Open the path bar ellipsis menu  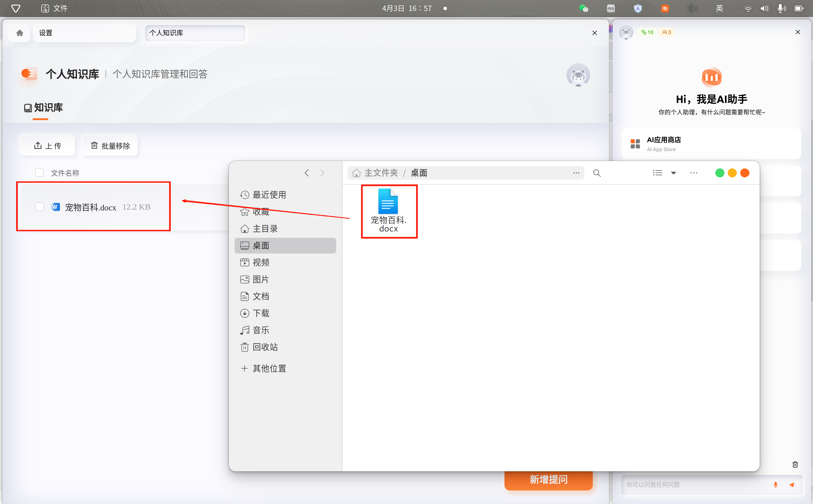click(x=576, y=173)
